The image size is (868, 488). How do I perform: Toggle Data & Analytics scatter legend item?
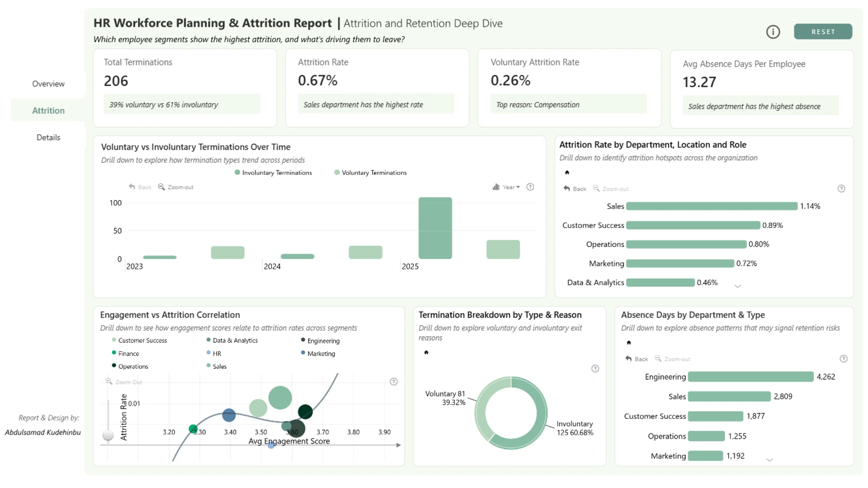tap(232, 340)
